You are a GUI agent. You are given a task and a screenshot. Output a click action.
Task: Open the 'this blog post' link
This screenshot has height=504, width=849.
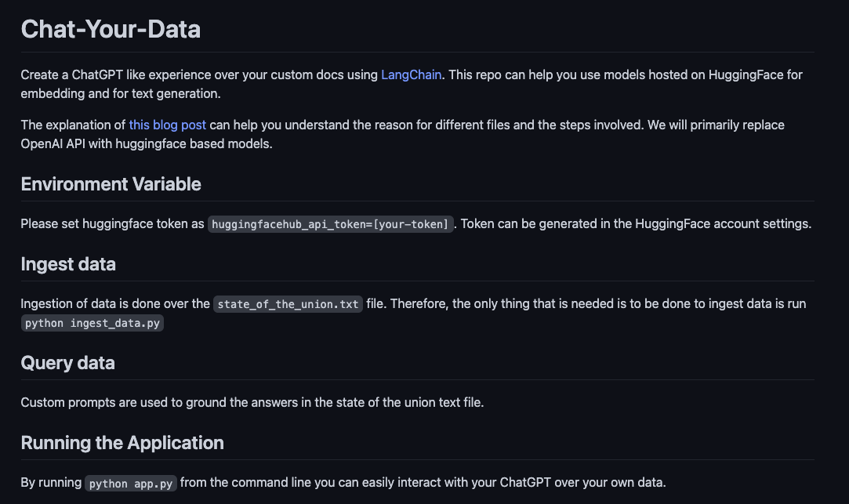pyautogui.click(x=167, y=125)
